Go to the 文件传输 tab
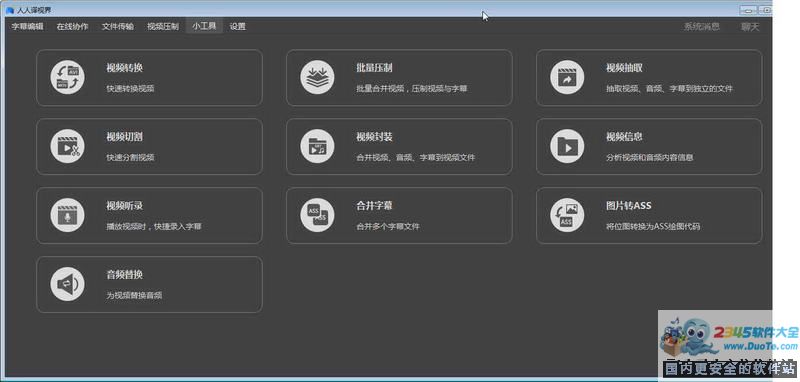Viewport: 800px width, 382px height. coord(118,27)
